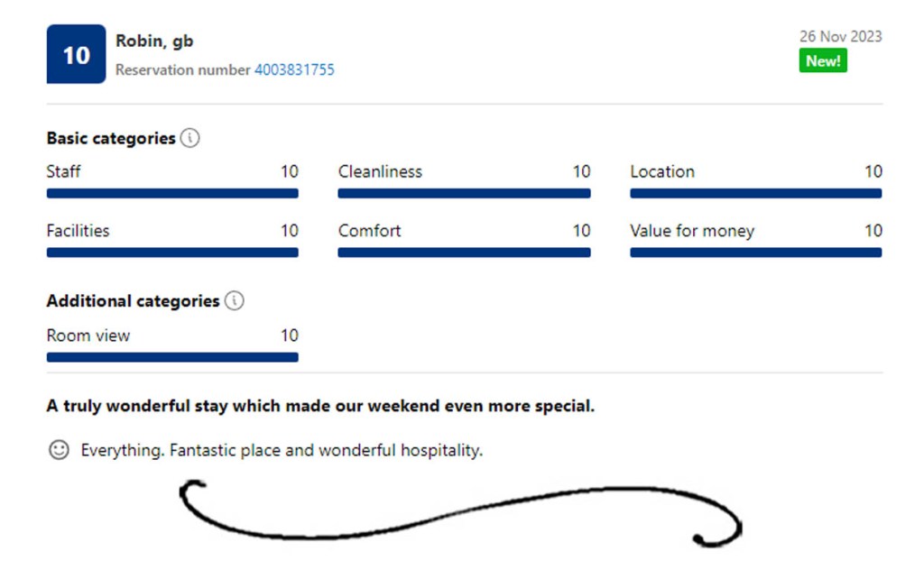Click the Basic categories info icon

pyautogui.click(x=189, y=139)
